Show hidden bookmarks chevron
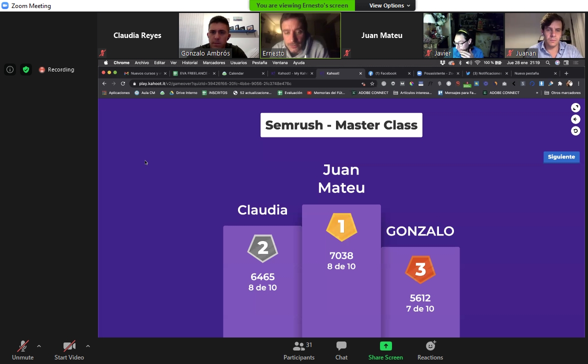Image resolution: width=588 pixels, height=364 pixels. [537, 92]
